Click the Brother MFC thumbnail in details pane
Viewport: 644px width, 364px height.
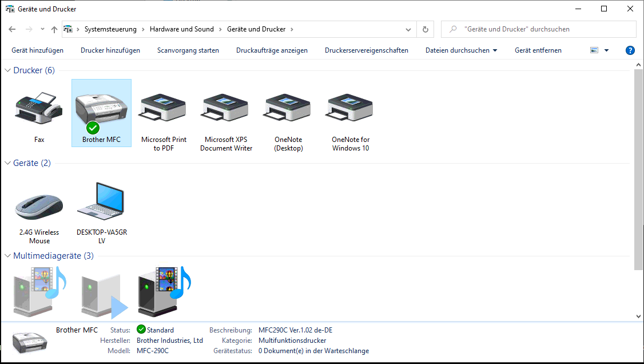[x=30, y=342]
